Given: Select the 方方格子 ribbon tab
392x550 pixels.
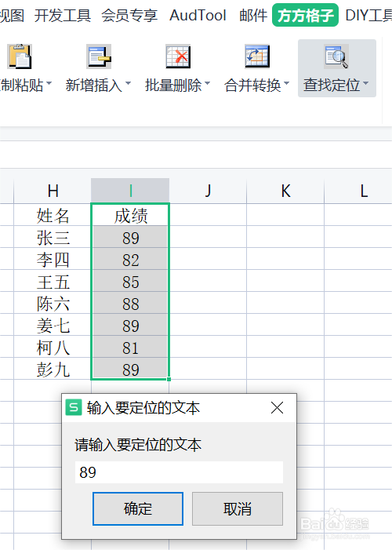Looking at the screenshot, I should click(306, 15).
